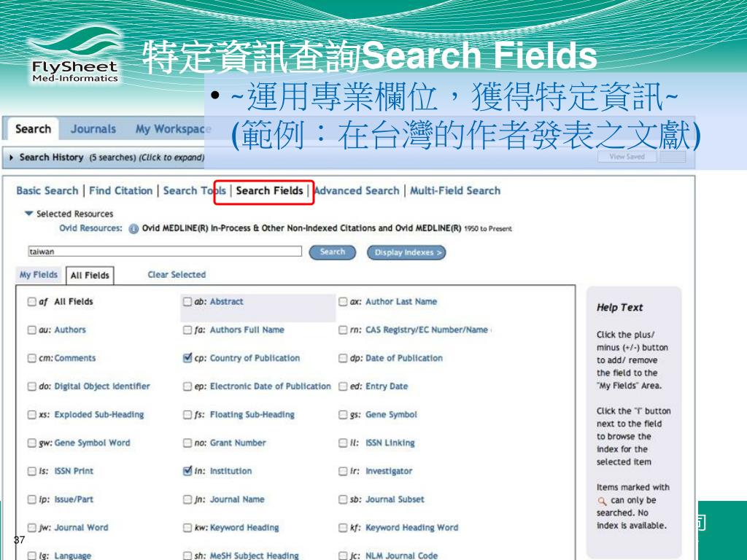
Task: Check the fs Floating Sub-Heading checkbox
Action: [187, 415]
